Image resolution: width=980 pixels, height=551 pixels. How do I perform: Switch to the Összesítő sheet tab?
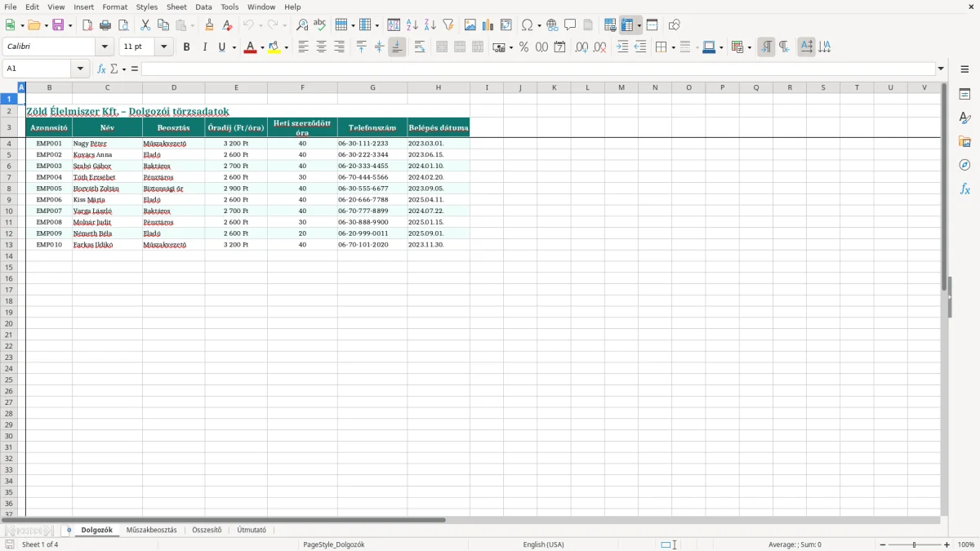tap(207, 530)
